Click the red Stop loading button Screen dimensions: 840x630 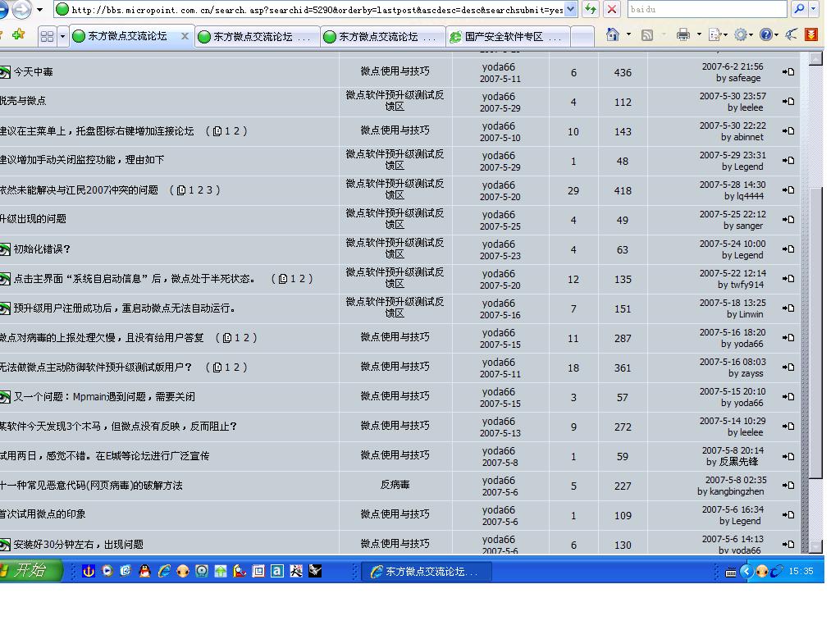612,10
